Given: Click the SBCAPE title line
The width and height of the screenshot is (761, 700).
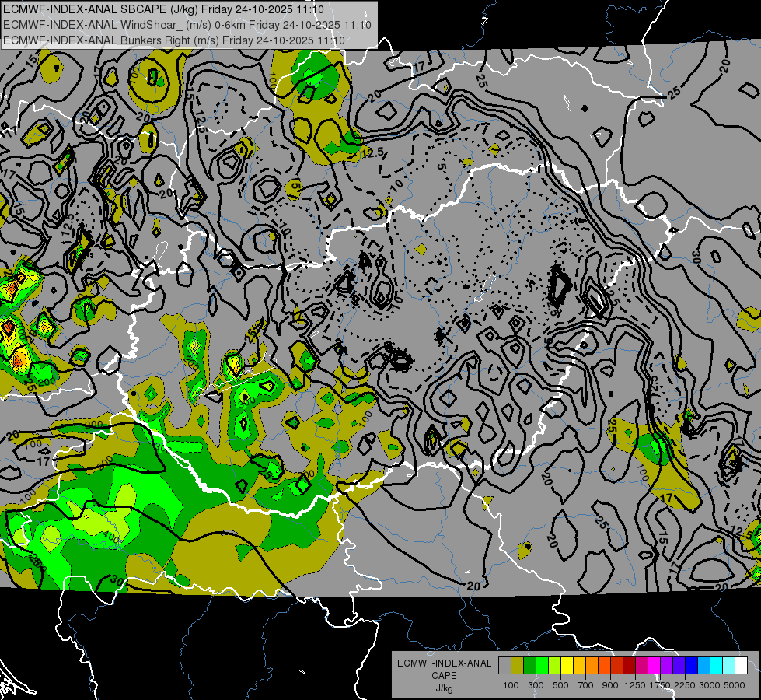Looking at the screenshot, I should click(x=163, y=9).
